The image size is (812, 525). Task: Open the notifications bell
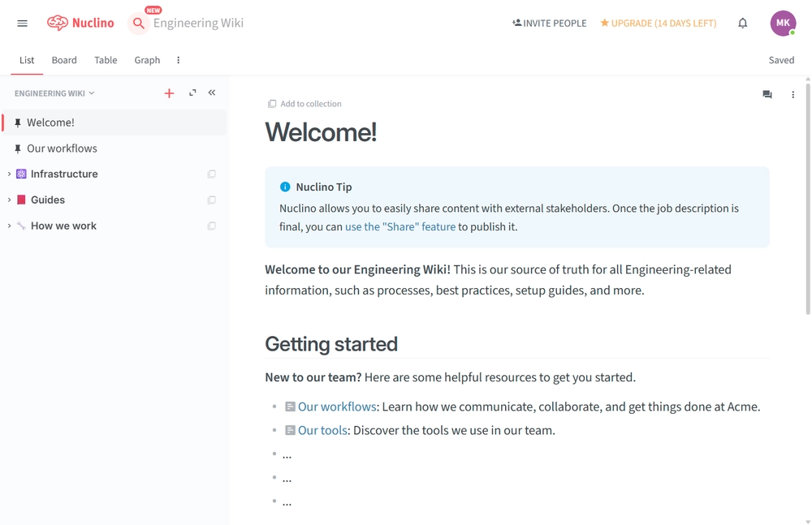[743, 24]
